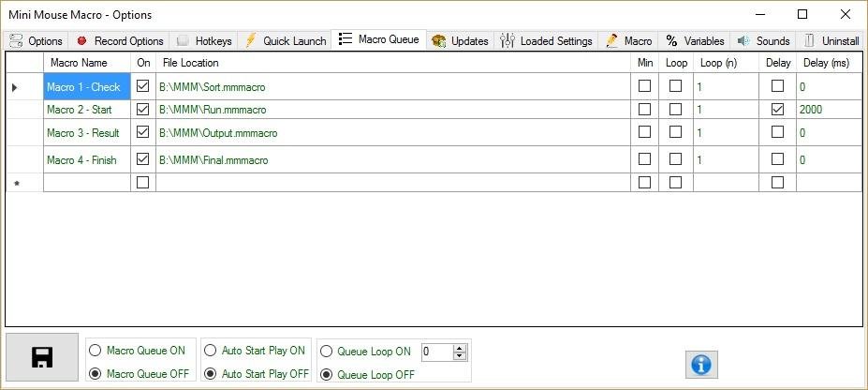This screenshot has width=868, height=390.
Task: Open Quick Launch lightning bolt tab
Action: (x=286, y=41)
